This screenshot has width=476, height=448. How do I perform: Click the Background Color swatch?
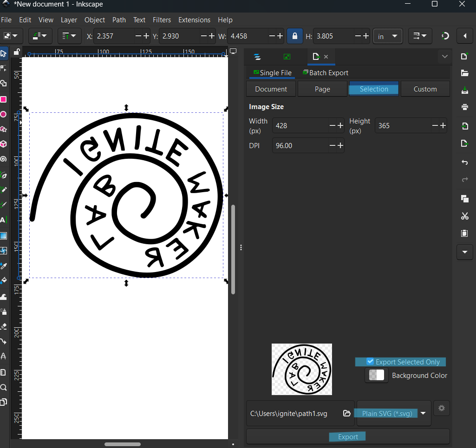click(x=377, y=375)
